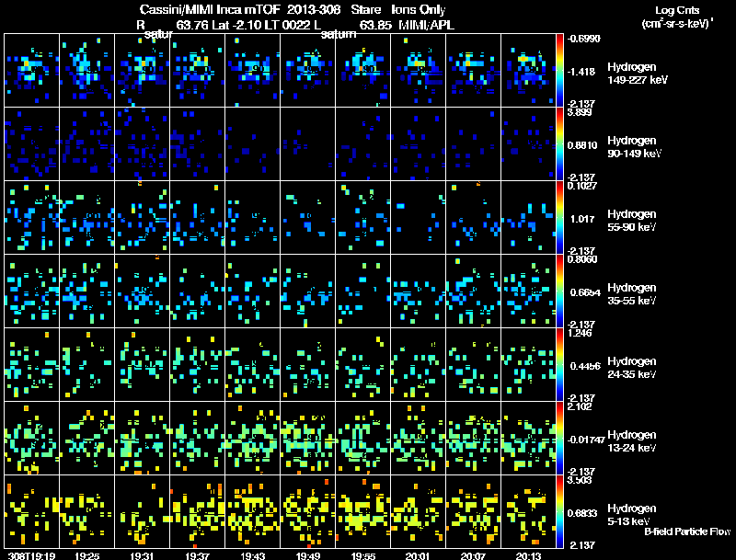Viewport: 736px width, 560px height.
Task: Click the '-0.6990' colorbar maximum value
Action: pos(583,39)
